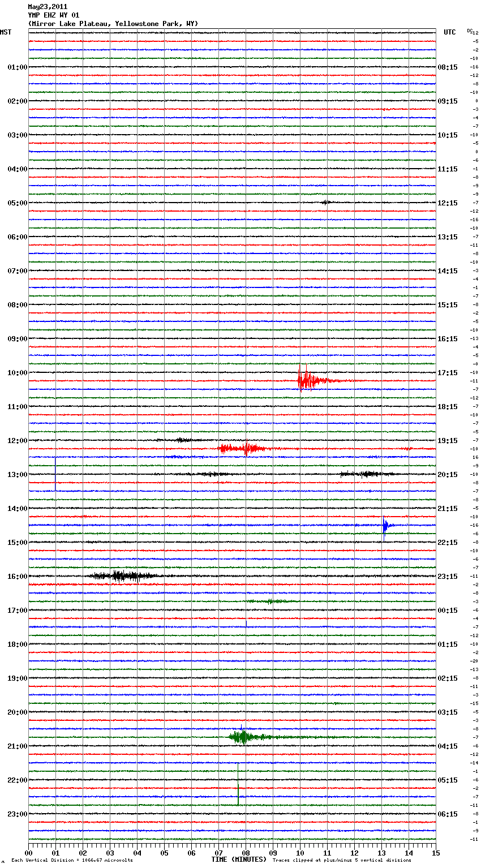Image resolution: width=481 pixels, height=868 pixels.
Task: Click the 17:15 UTC time label
Action: coord(448,373)
